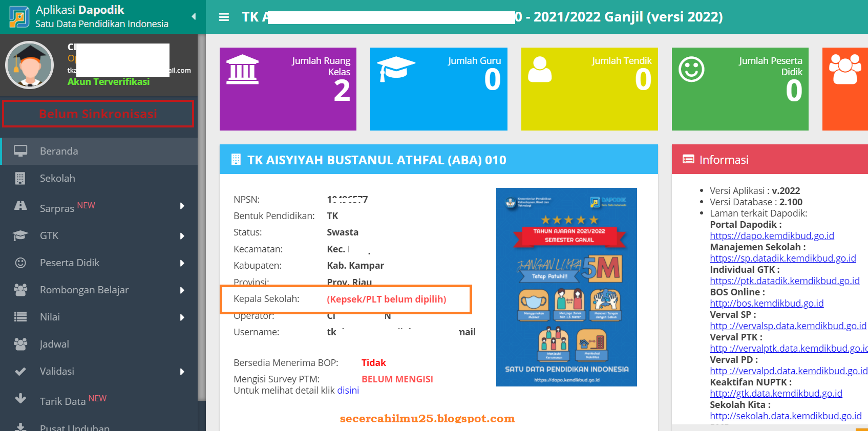The image size is (868, 431).
Task: Open the bos.kemdikbud.go.id link
Action: pos(767,303)
